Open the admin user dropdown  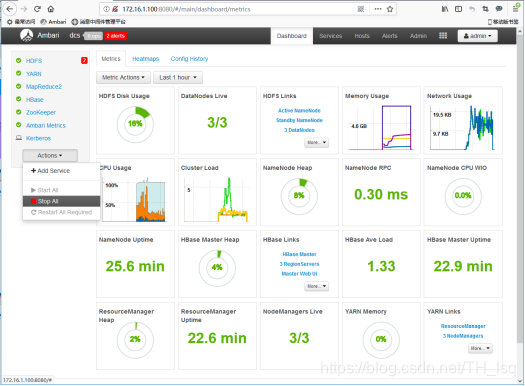point(477,36)
